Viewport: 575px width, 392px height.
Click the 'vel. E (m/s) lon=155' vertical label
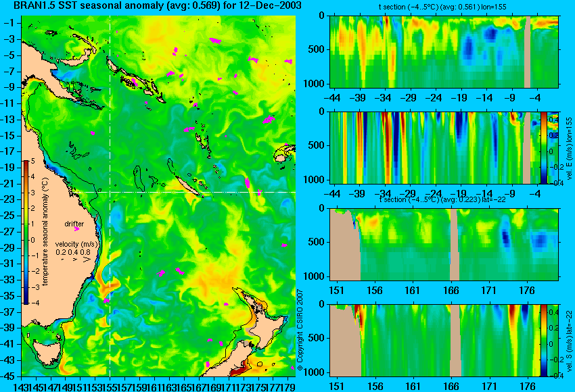[x=569, y=149]
